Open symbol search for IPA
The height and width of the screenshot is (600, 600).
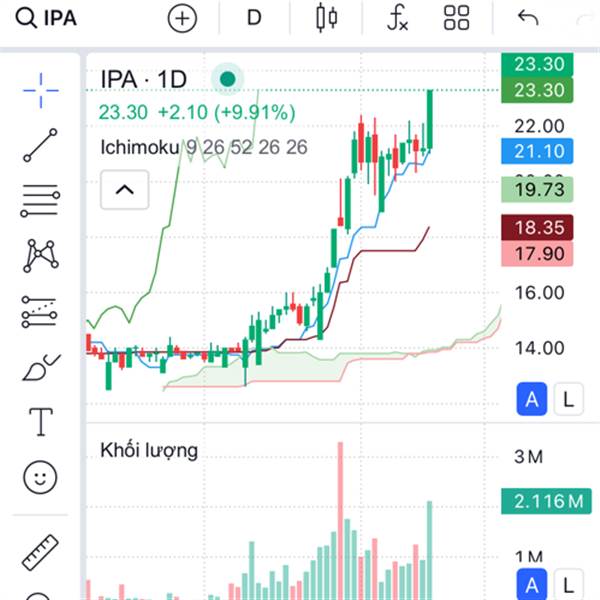pos(46,18)
